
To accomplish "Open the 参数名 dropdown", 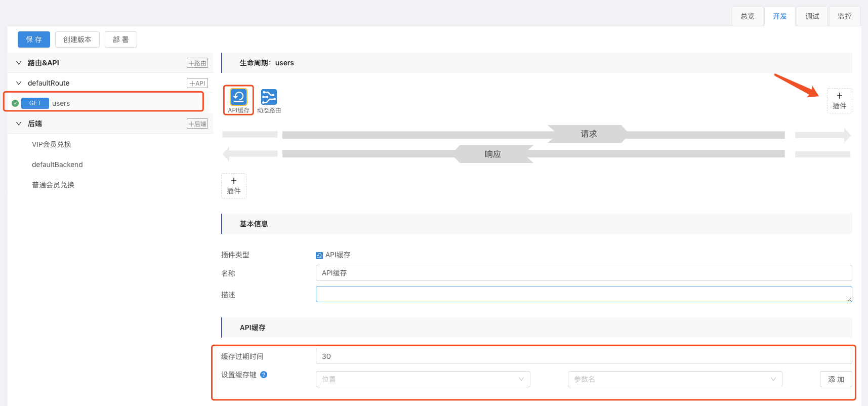I will [675, 379].
